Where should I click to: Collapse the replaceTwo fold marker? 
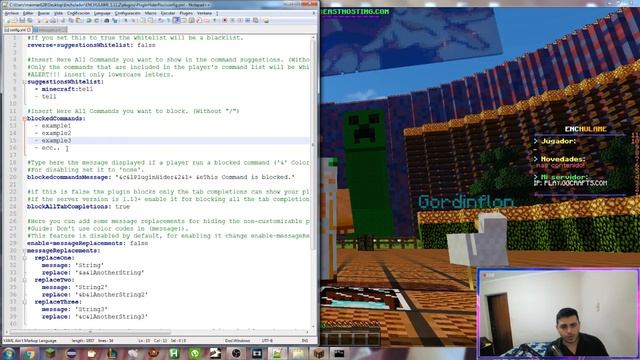[x=24, y=280]
